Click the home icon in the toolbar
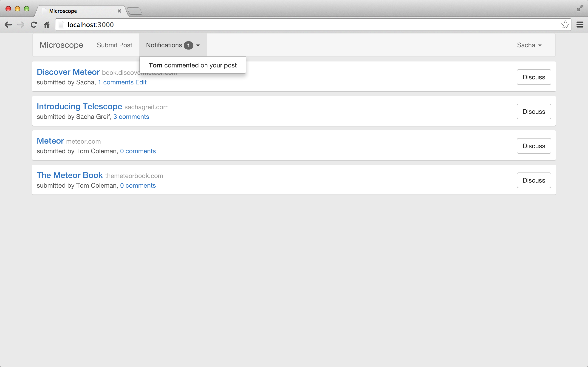Screen dimensions: 588x367 point(47,25)
